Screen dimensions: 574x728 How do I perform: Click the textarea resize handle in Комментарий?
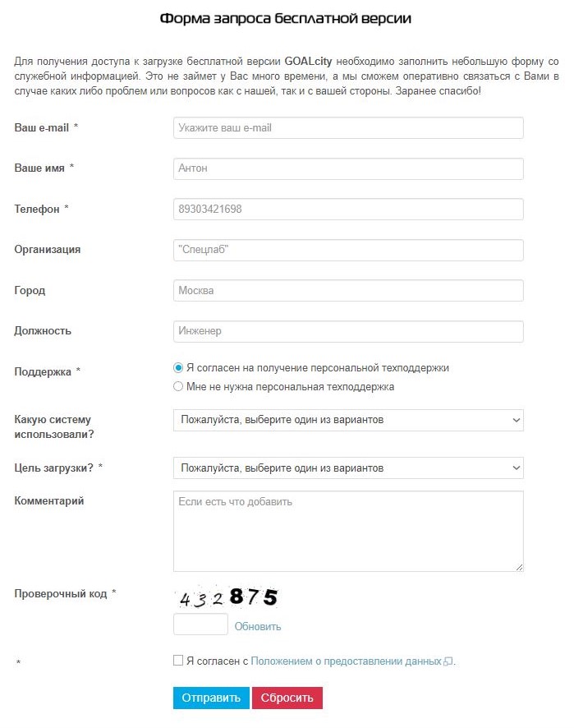[519, 567]
